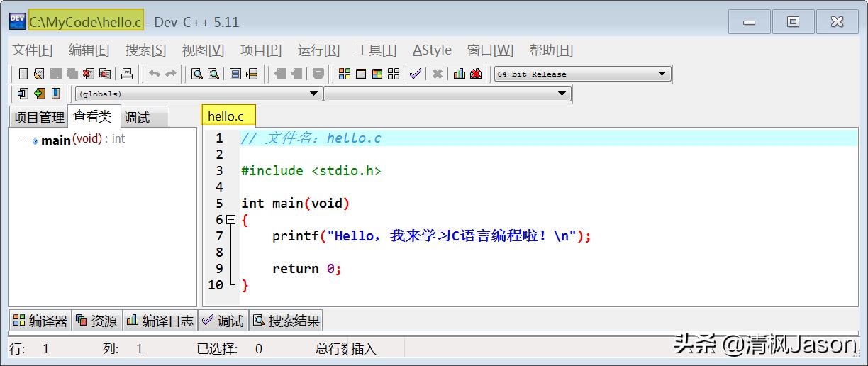
Task: Click line number 8 in the gutter
Action: coord(219,253)
